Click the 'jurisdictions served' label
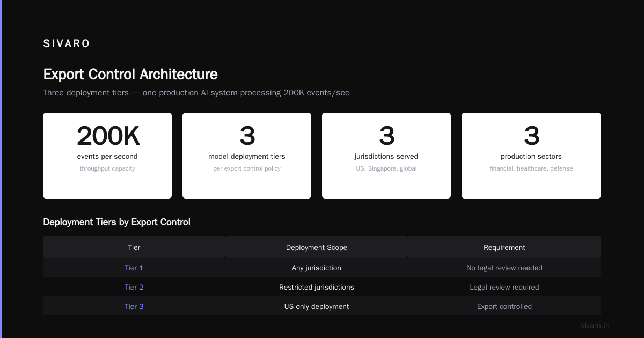The image size is (644, 338). click(386, 157)
